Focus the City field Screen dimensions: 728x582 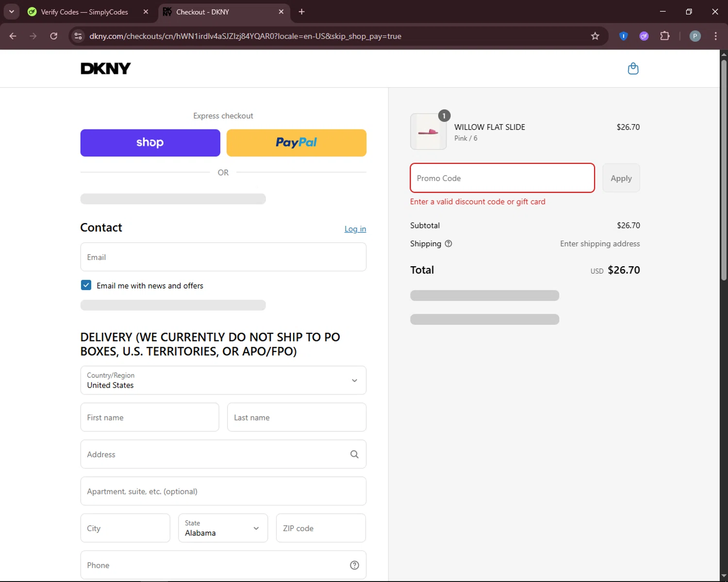tap(125, 528)
